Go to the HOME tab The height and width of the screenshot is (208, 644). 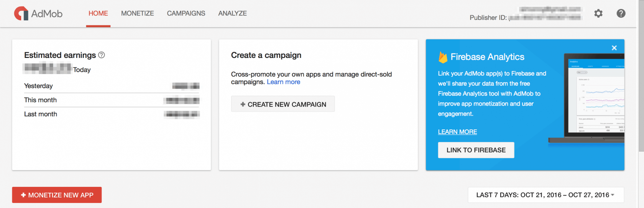click(98, 13)
